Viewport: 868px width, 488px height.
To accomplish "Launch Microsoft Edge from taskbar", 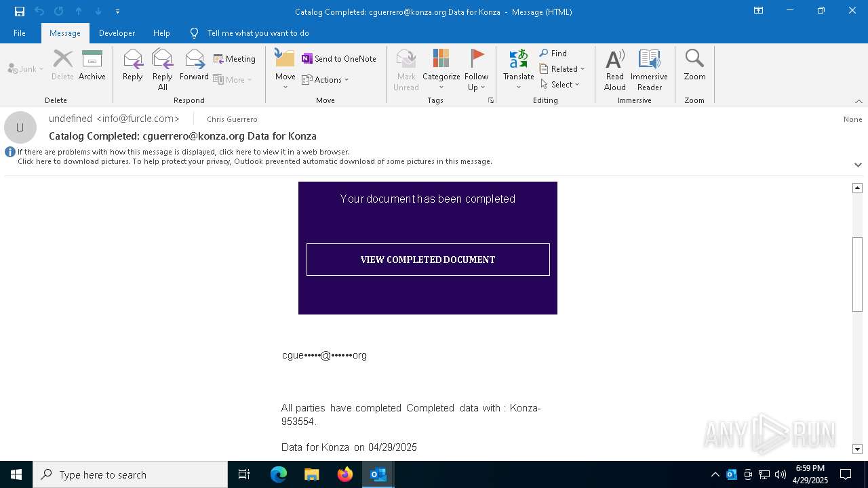I will (x=279, y=474).
